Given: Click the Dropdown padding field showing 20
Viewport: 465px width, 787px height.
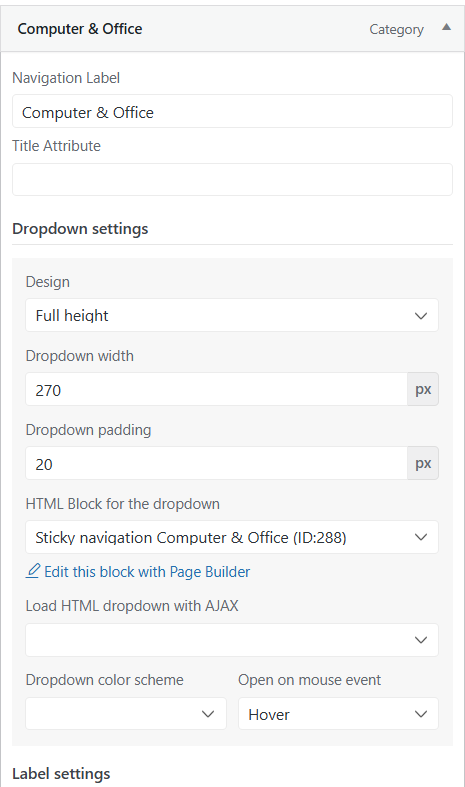Looking at the screenshot, I should click(216, 463).
